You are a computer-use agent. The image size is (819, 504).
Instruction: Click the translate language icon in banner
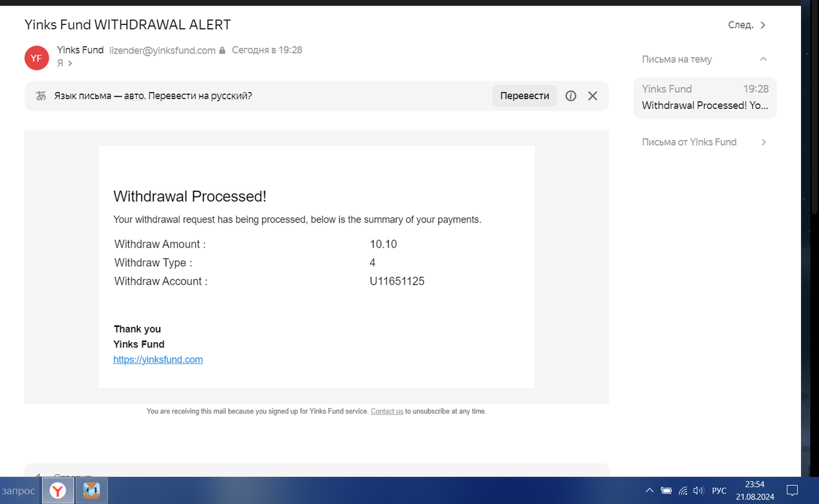tap(41, 96)
